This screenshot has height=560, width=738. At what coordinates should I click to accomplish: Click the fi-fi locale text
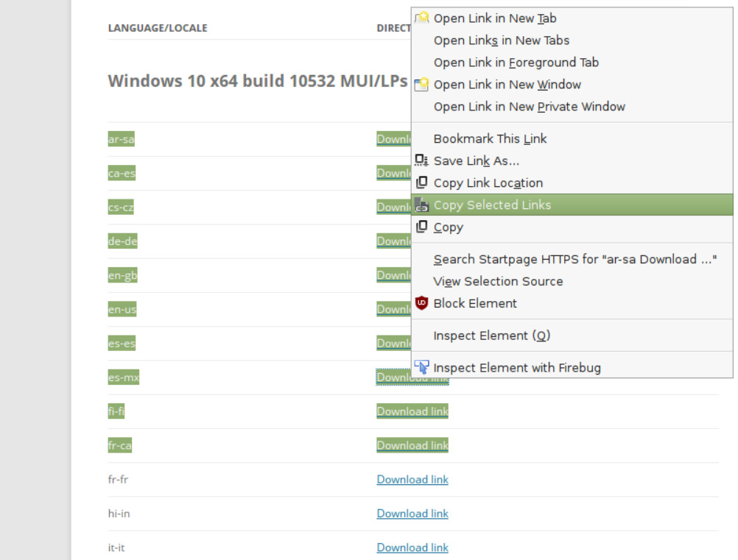116,411
